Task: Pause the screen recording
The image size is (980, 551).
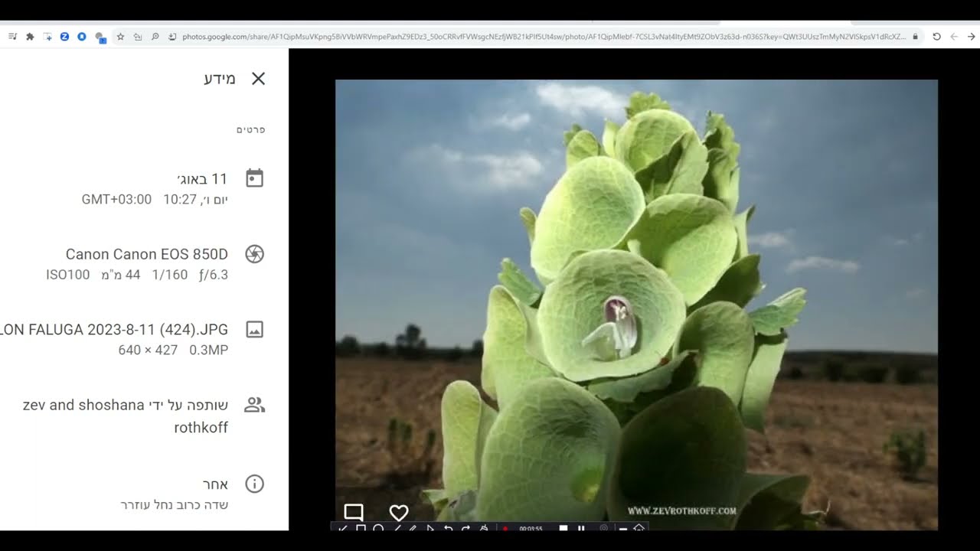Action: 581,528
